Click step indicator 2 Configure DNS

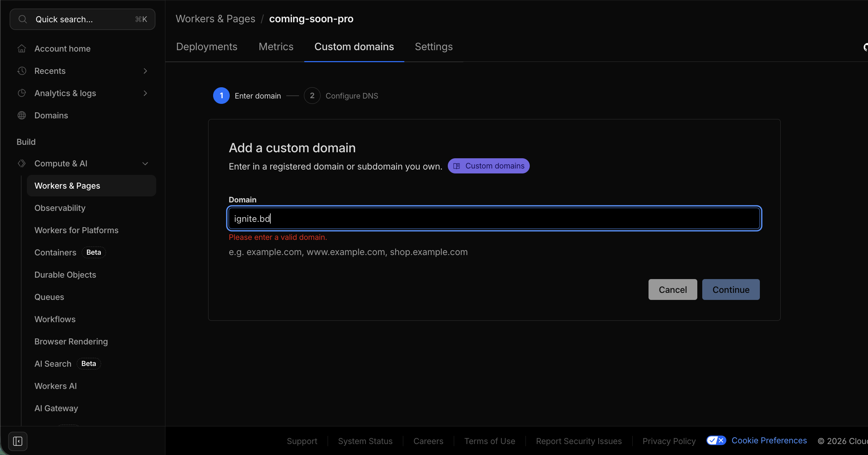(312, 95)
